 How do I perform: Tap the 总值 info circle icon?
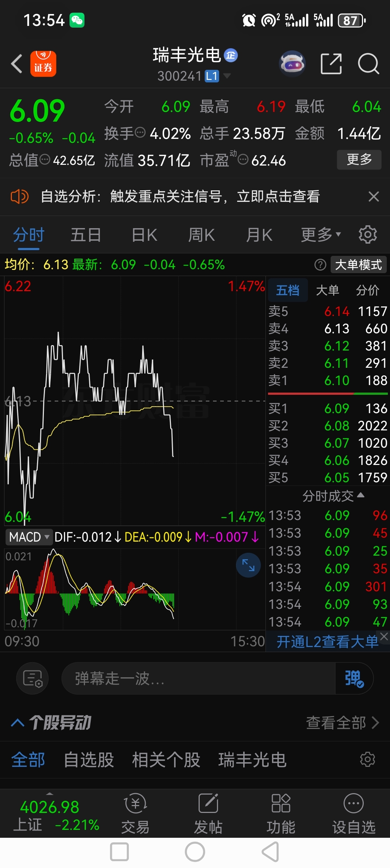[45, 159]
